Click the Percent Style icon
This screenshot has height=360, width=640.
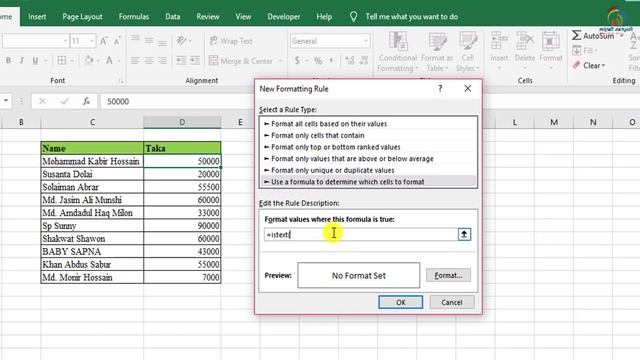[x=318, y=61]
